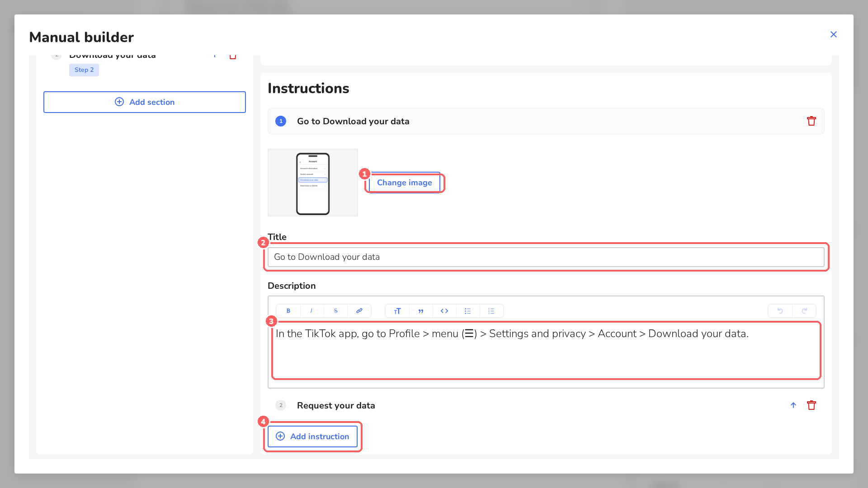Delete the 'Request your data' instruction
The height and width of the screenshot is (488, 868).
pos(811,405)
